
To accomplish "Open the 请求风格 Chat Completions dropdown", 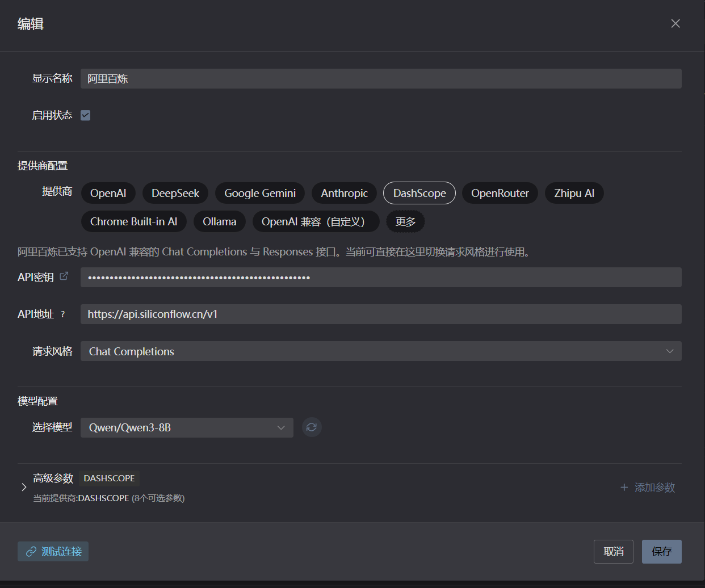I will pyautogui.click(x=381, y=351).
